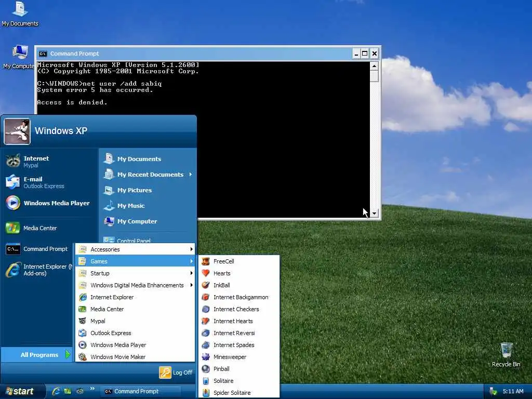The height and width of the screenshot is (399, 532).
Task: Close the Command Prompt window
Action: 374,54
